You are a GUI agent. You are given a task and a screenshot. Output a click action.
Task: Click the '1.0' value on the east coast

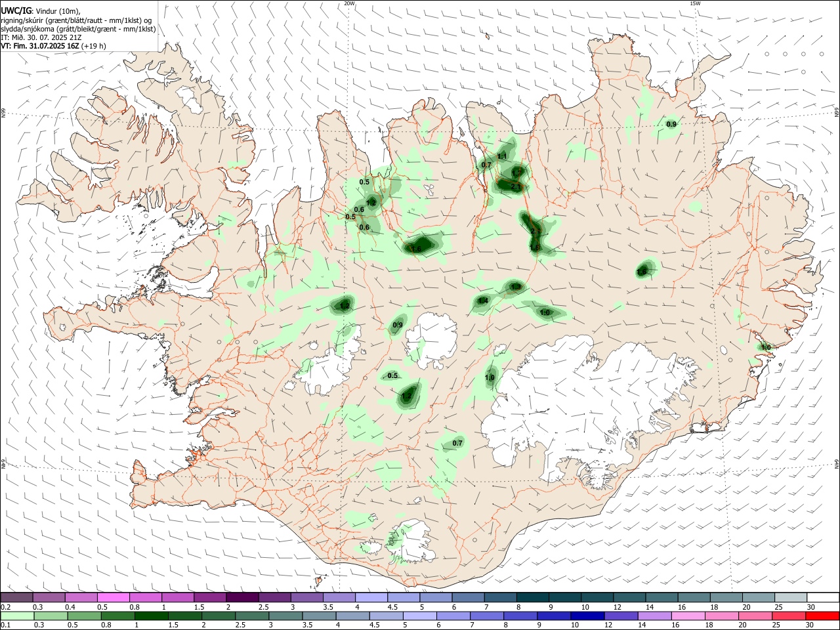click(x=765, y=347)
